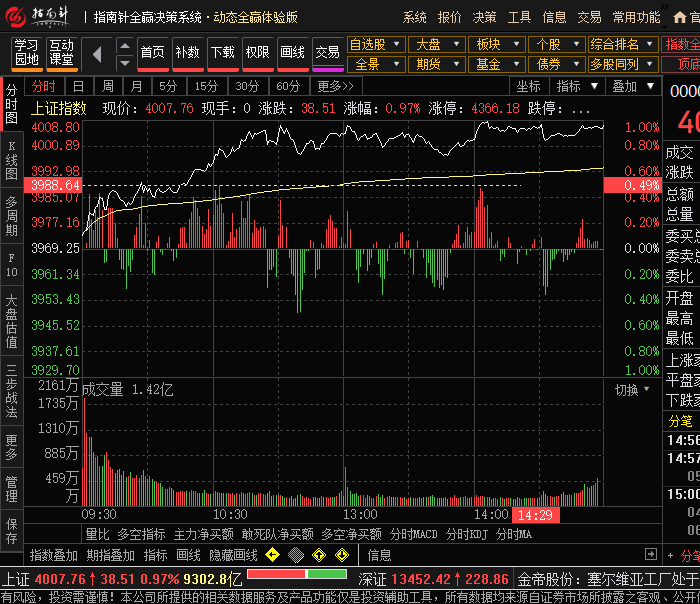Screen dimensions: 700x604
Task: Switch to the 30分 period tab
Action: pyautogui.click(x=247, y=86)
